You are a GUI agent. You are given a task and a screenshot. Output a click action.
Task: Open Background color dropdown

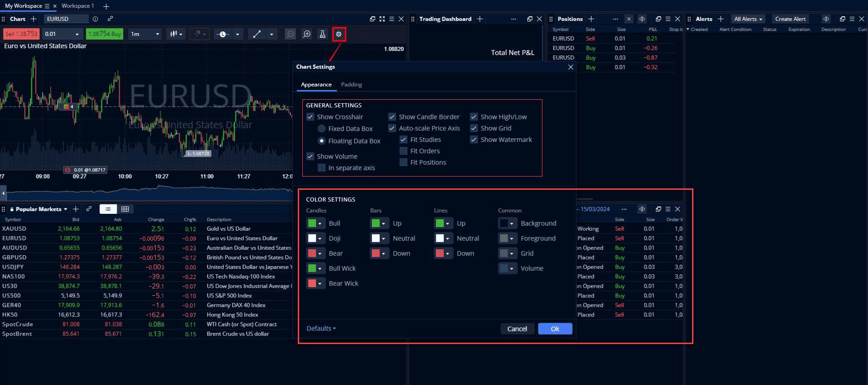click(x=512, y=223)
